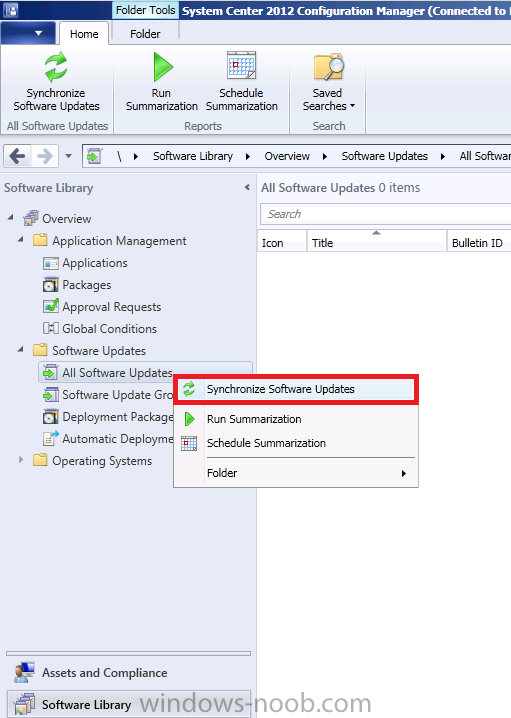Collapse the Software Updates tree folder
Screen dimensions: 511x718
pos(21,349)
